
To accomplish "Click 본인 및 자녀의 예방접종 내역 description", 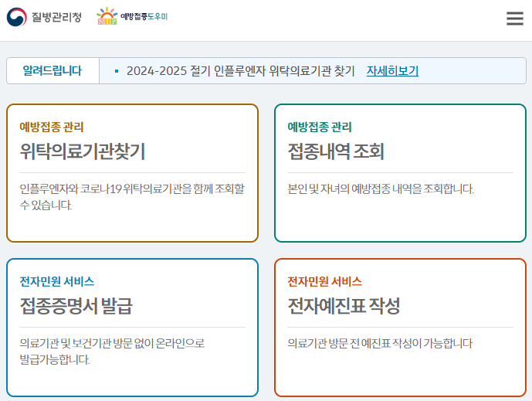I will (x=381, y=189).
